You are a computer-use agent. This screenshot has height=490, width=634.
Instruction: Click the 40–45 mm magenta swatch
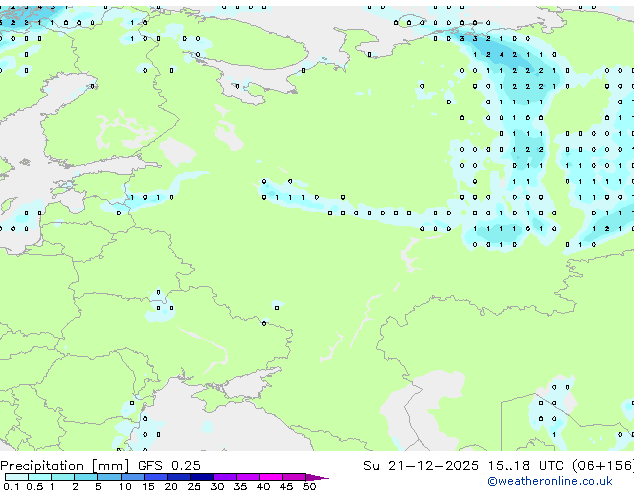271,477
